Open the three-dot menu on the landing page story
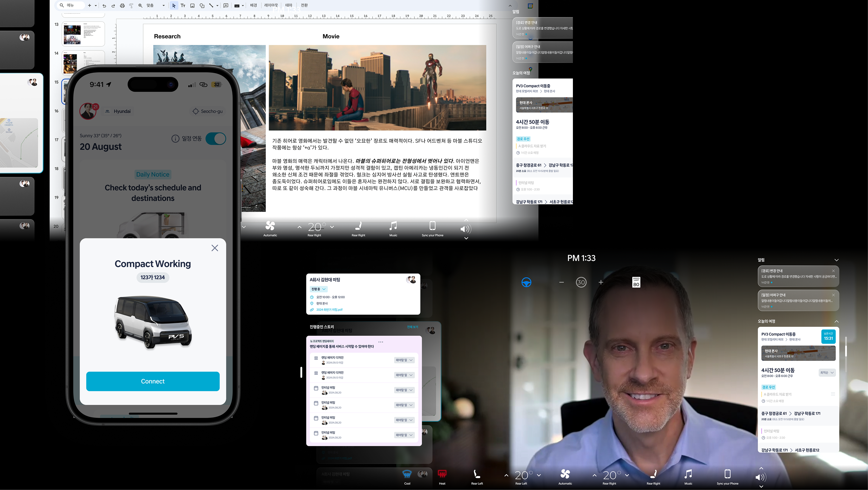Image resolution: width=868 pixels, height=490 pixels. (x=381, y=342)
